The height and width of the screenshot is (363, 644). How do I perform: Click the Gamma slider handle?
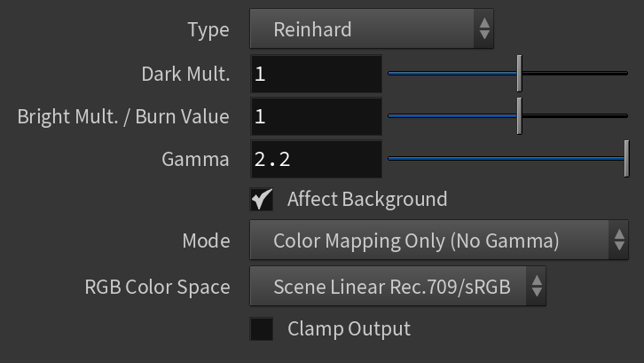[x=627, y=159]
